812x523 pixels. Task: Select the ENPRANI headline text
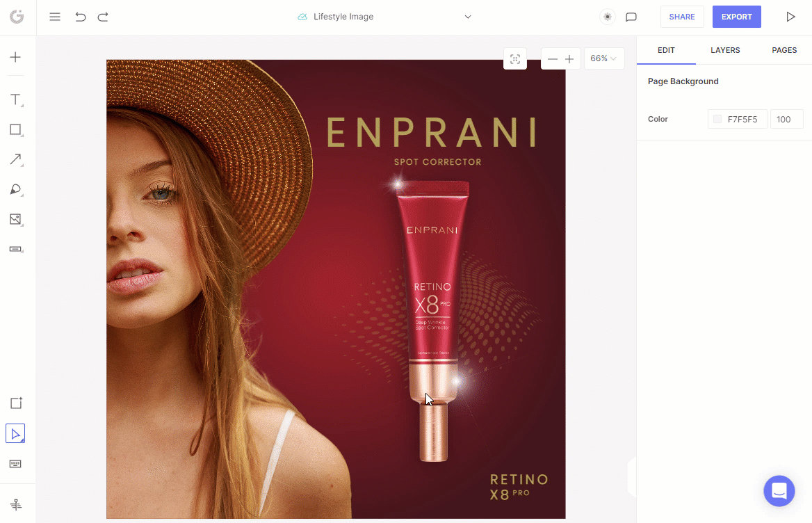[432, 133]
